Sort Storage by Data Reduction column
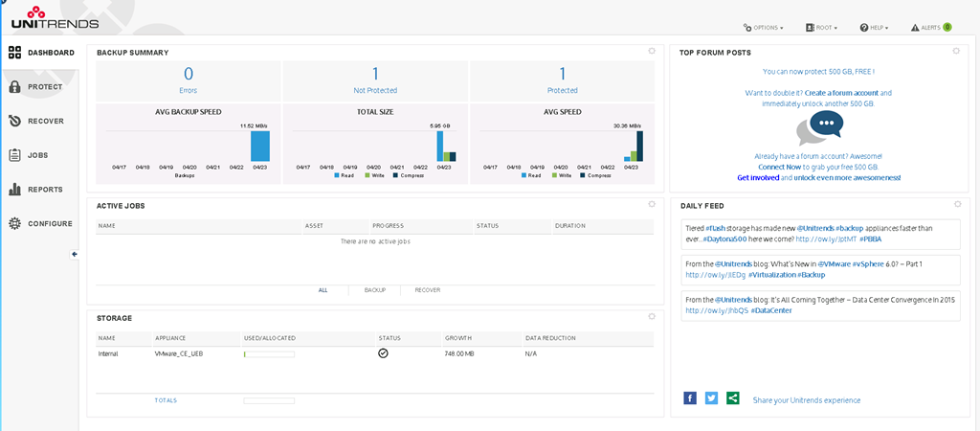 point(588,338)
